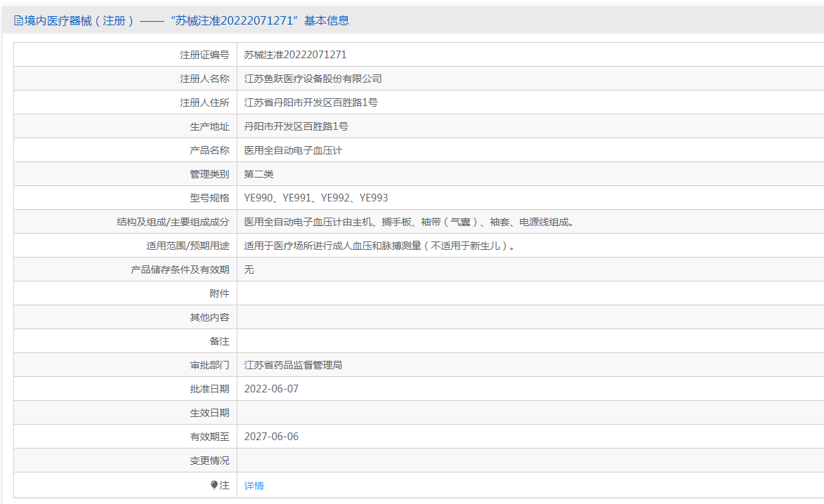Click the model specification YE990、YE991、YE992、YE993
This screenshot has height=504, width=824.
(316, 198)
